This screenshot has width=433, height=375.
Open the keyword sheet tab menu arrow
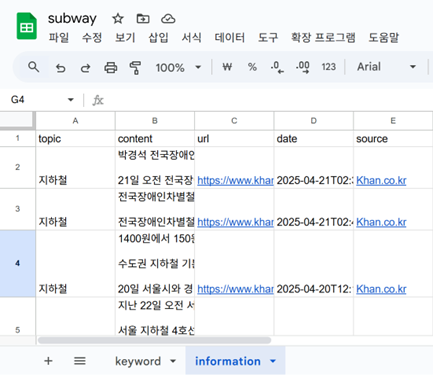pos(173,361)
